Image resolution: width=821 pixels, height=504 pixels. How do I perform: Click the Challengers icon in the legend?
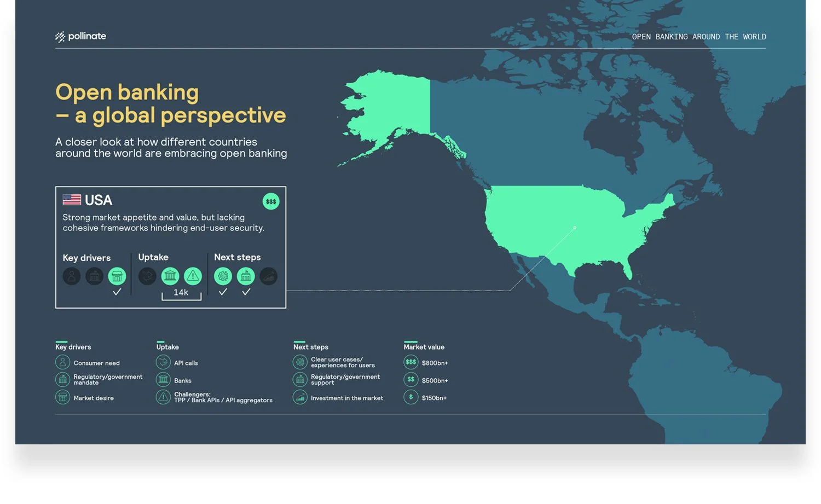[x=163, y=397]
